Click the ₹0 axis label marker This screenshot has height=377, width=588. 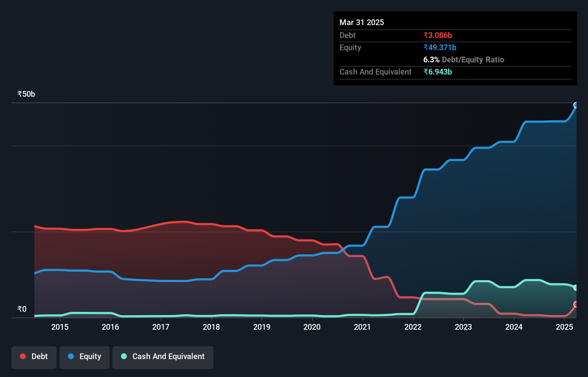[22, 309]
